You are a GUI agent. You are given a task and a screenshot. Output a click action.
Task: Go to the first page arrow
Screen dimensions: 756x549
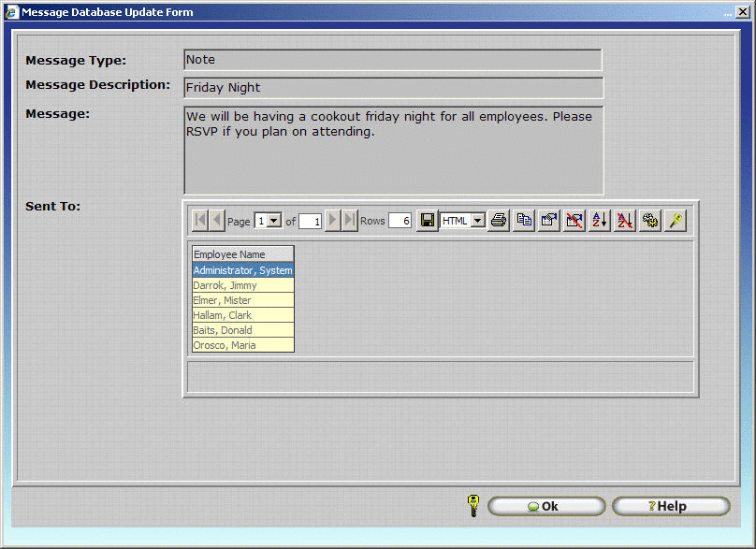pyautogui.click(x=200, y=221)
